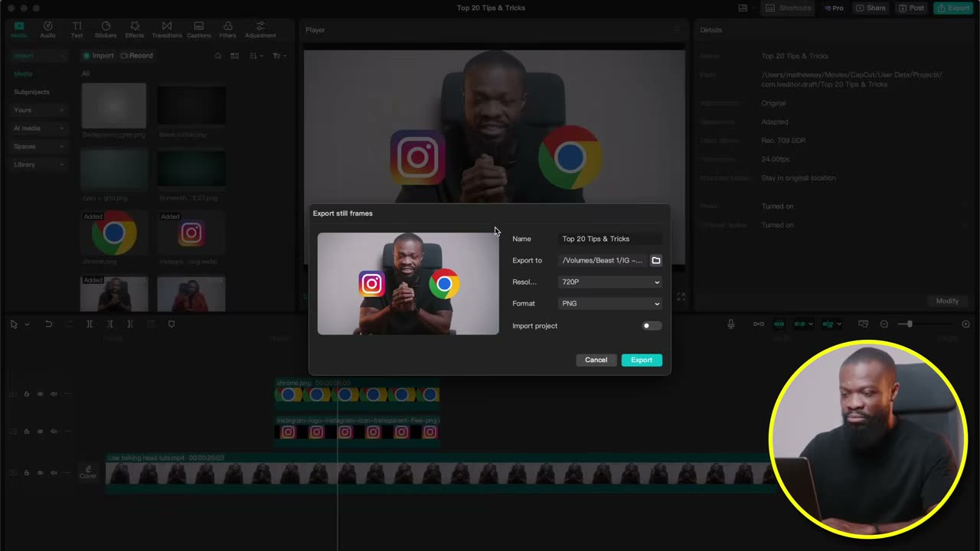Click the Share button
980x551 pixels.
click(871, 8)
